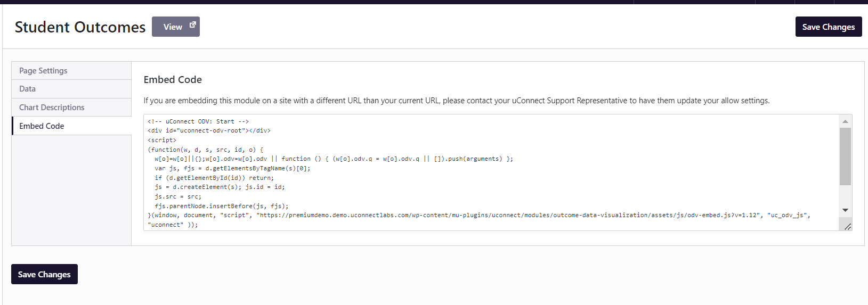This screenshot has height=305, width=868.
Task: Click the external link icon on View
Action: click(x=192, y=25)
